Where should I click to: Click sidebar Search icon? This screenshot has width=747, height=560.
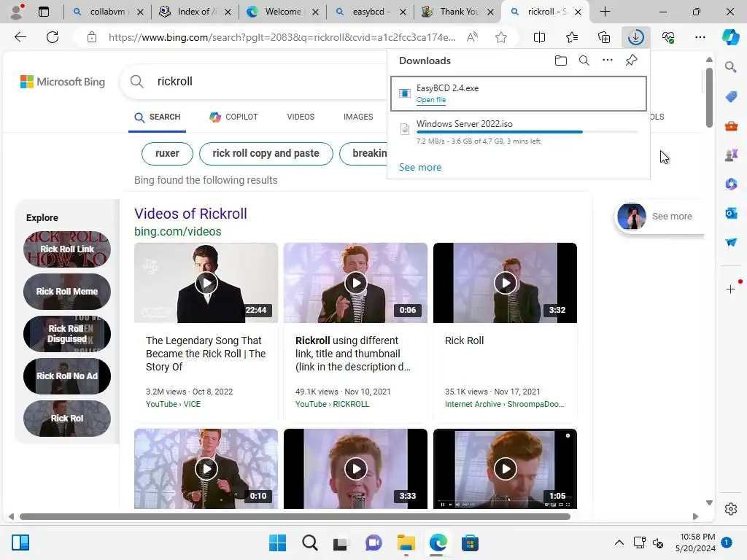coord(730,66)
